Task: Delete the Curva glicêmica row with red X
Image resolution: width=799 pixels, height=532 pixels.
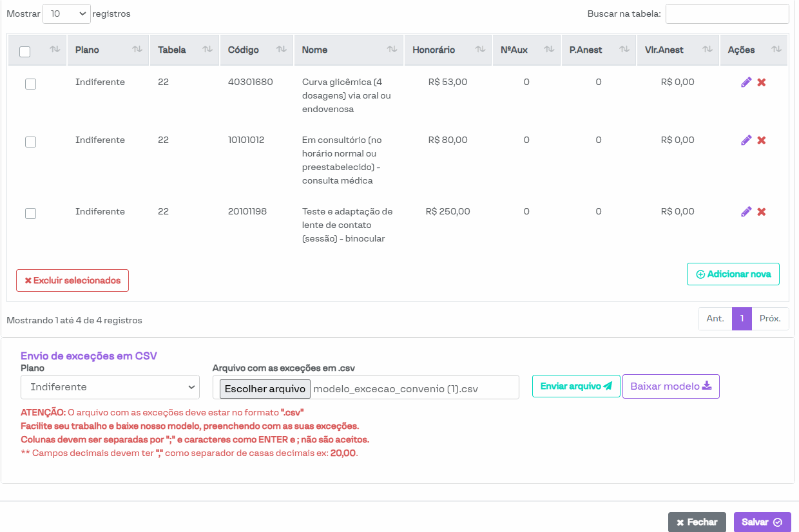Action: pos(761,82)
